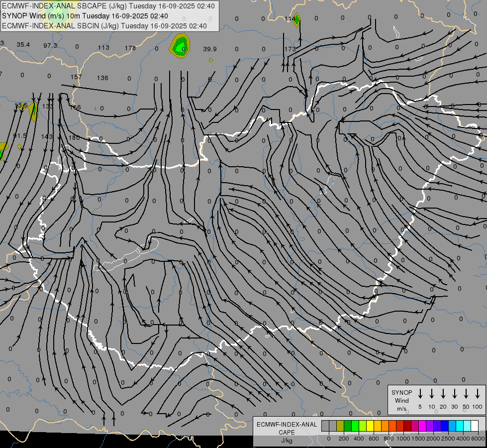The width and height of the screenshot is (487, 448).
Task: Click the 600 tick label in CAPE legend
Action: click(374, 439)
